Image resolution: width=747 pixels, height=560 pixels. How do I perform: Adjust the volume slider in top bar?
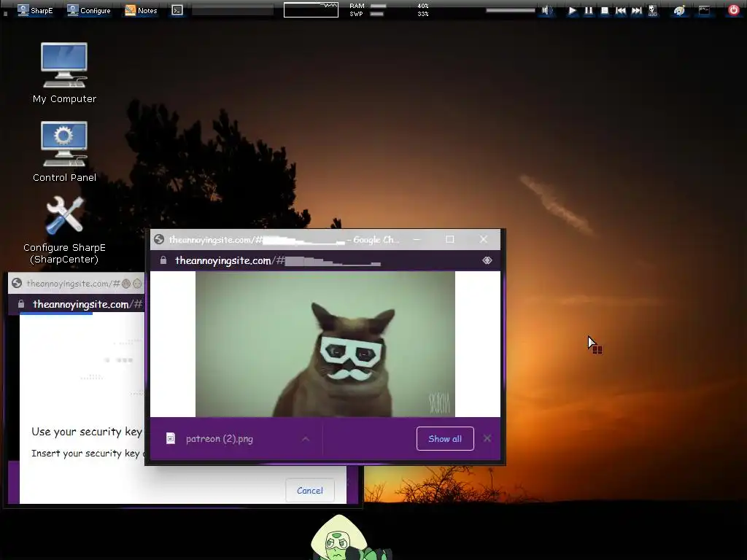tap(510, 10)
